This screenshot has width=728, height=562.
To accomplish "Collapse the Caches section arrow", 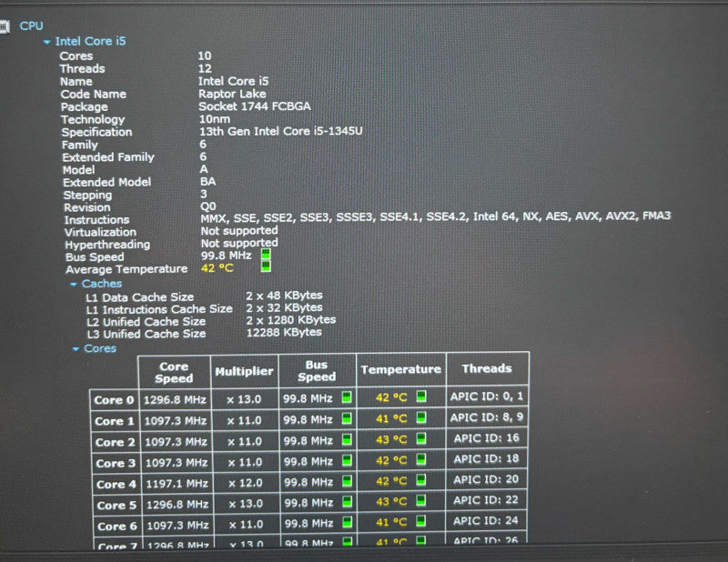I will coord(74,284).
